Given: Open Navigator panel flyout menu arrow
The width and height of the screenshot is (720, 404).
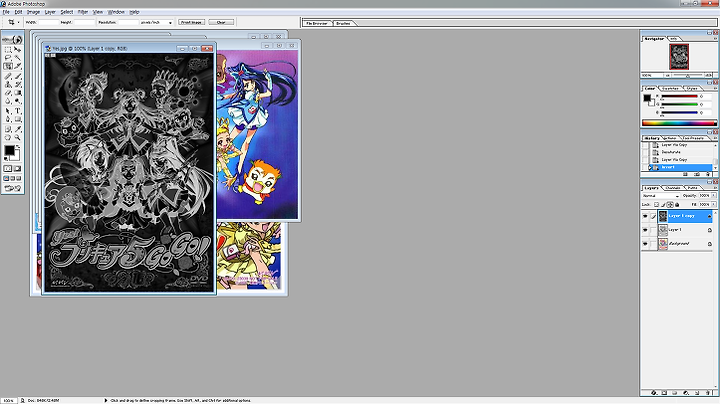Looking at the screenshot, I should tap(714, 39).
